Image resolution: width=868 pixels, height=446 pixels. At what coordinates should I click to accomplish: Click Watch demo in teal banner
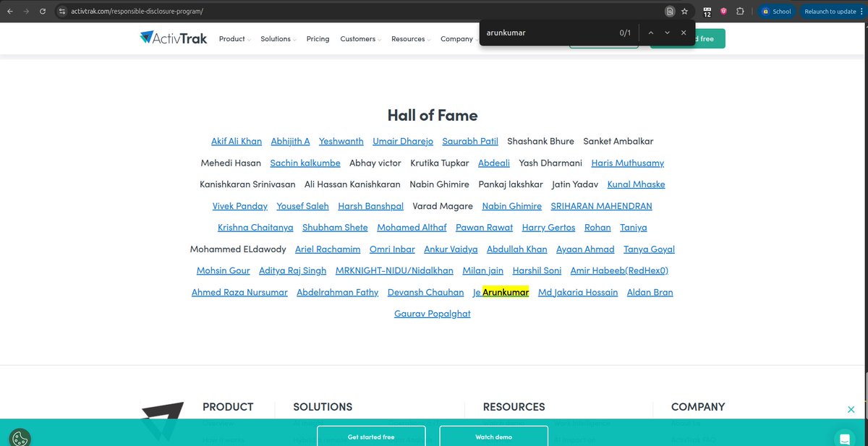pos(494,437)
